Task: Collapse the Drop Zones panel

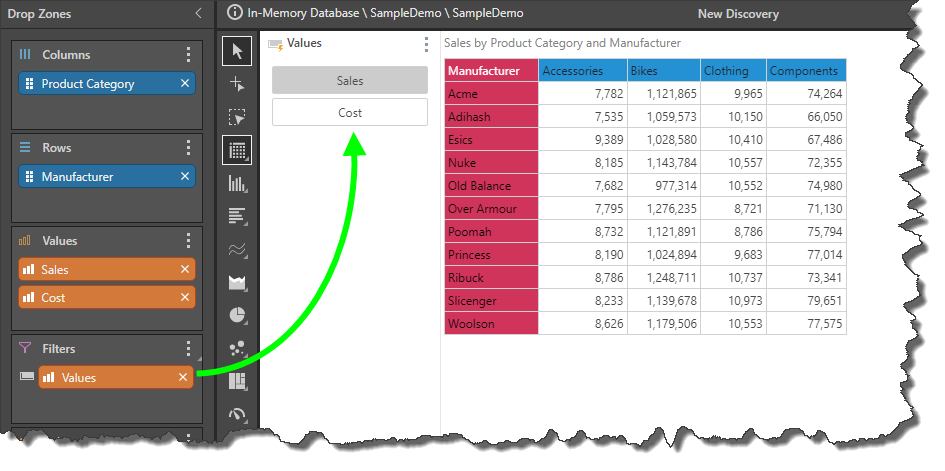Action: coord(198,14)
